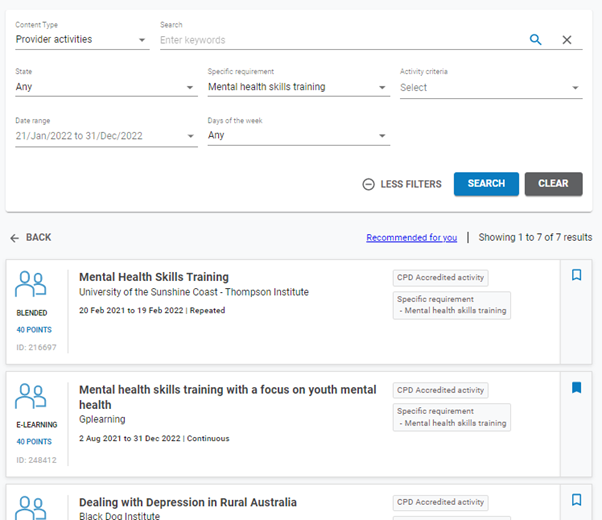Click ID: 248412 text
The width and height of the screenshot is (602, 520).
coord(36,460)
